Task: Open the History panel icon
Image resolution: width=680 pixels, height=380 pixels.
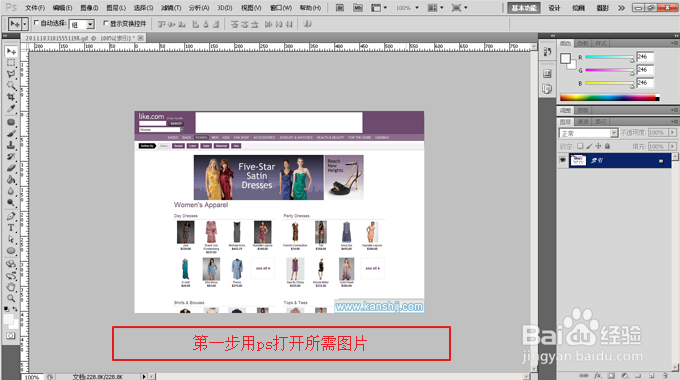Action: tap(547, 52)
